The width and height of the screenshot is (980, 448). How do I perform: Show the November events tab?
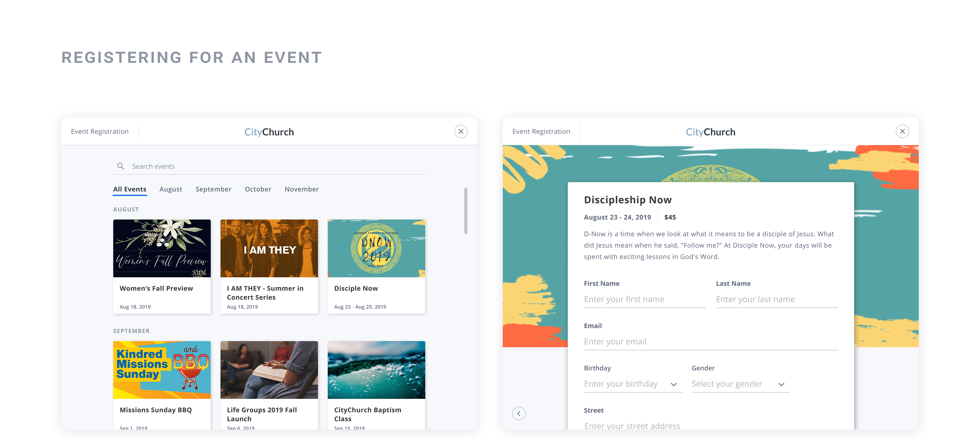(301, 189)
